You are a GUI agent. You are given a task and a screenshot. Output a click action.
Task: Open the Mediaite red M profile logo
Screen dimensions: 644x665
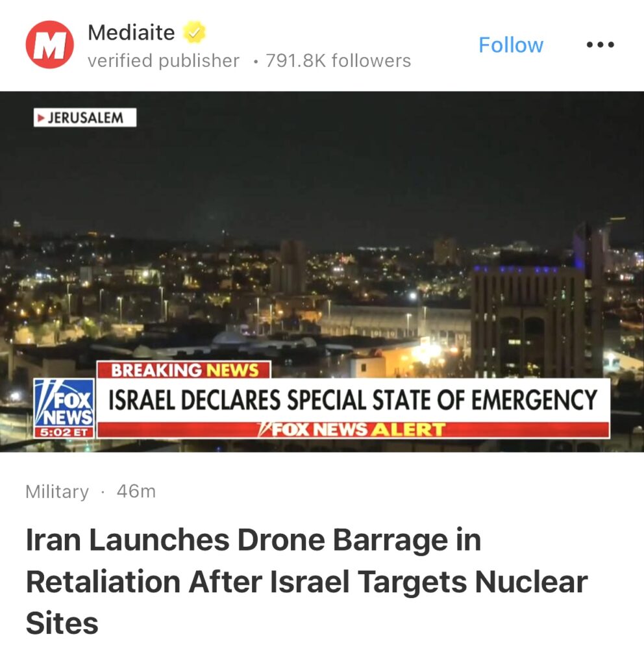click(x=49, y=45)
